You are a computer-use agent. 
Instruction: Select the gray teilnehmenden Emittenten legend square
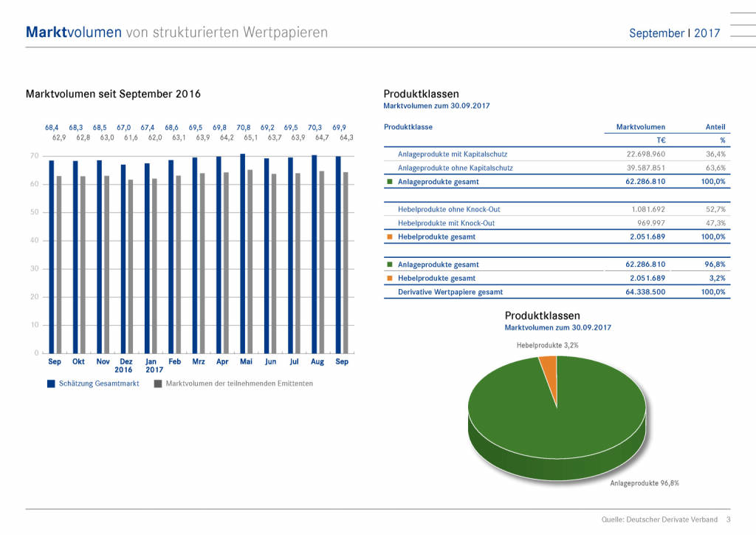click(157, 384)
